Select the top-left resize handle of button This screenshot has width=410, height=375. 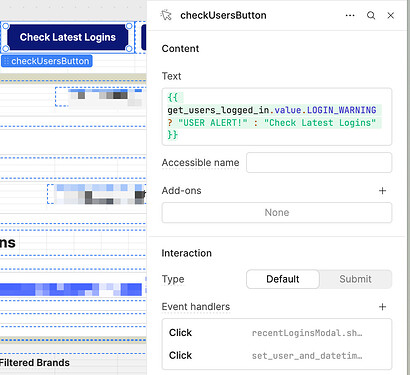point(6,26)
